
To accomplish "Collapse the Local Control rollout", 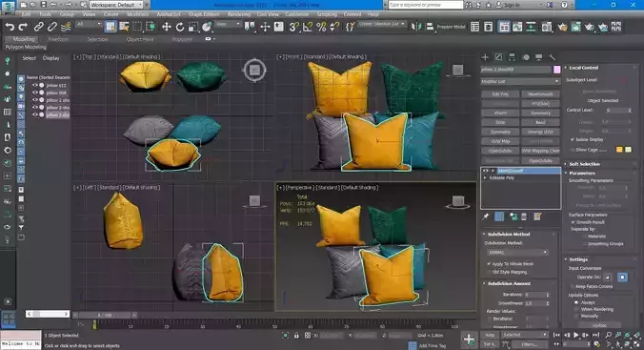I will coord(584,68).
